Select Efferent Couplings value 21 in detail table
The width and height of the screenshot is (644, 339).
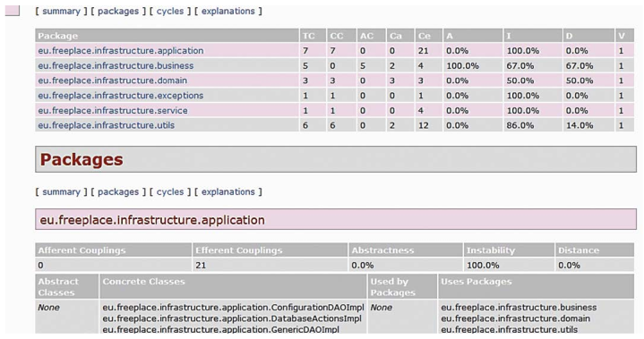201,266
